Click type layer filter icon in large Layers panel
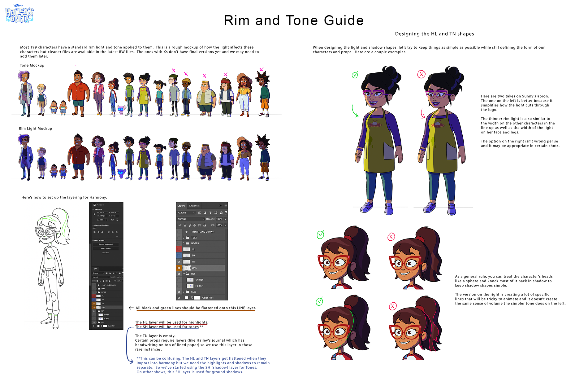This screenshot has width=588, height=381. point(210,213)
